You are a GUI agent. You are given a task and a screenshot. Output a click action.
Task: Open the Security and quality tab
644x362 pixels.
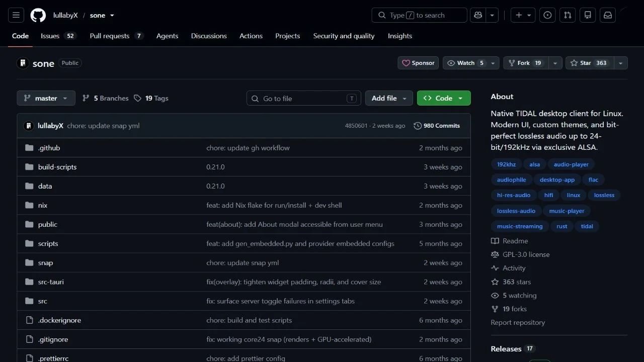click(344, 36)
